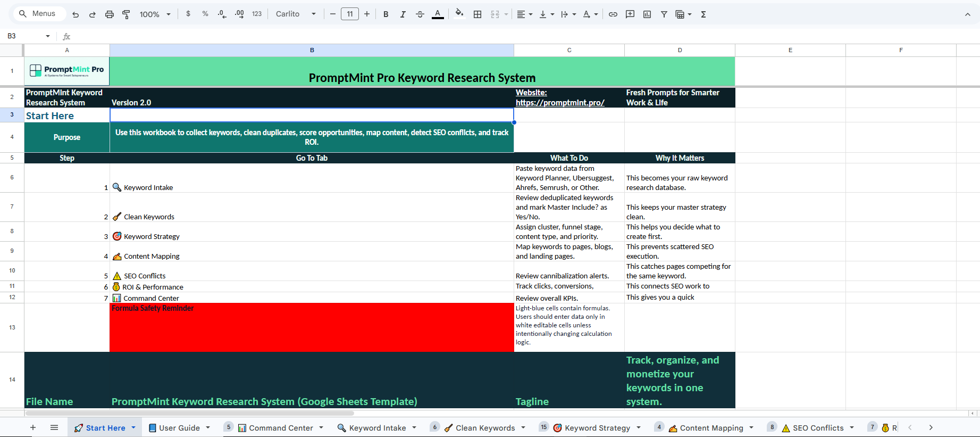This screenshot has width=980, height=437.
Task: Open Start Here tab menu arrow
Action: [133, 427]
